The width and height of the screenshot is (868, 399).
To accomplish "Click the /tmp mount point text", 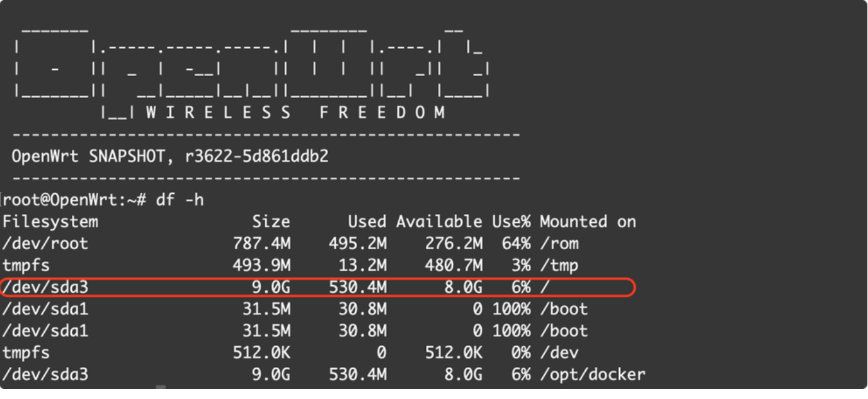I will 559,266.
